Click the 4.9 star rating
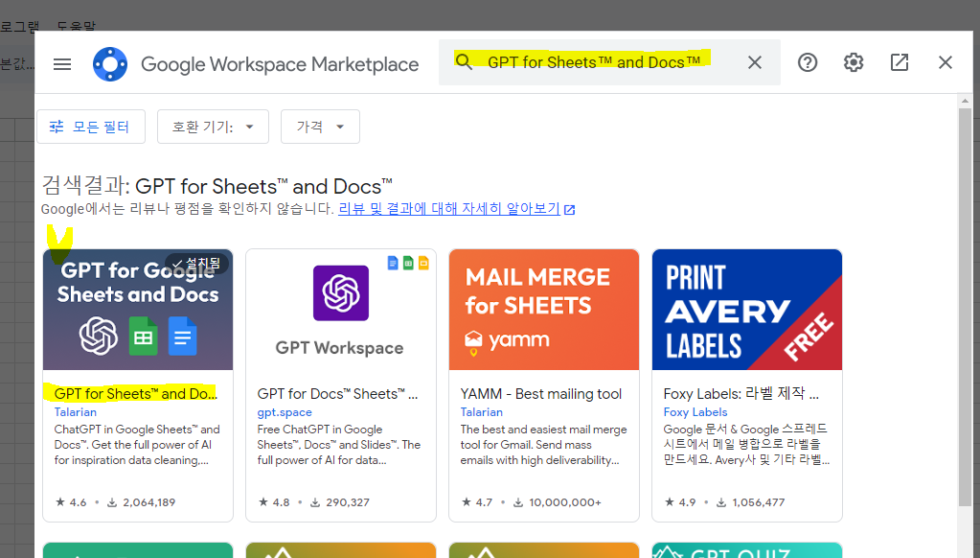980x558 pixels. click(x=680, y=502)
